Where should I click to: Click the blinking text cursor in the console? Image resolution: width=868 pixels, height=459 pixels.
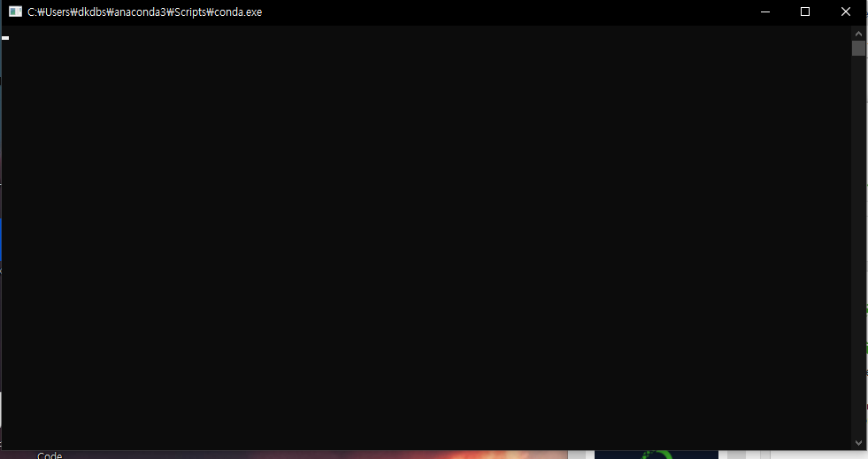click(x=6, y=38)
